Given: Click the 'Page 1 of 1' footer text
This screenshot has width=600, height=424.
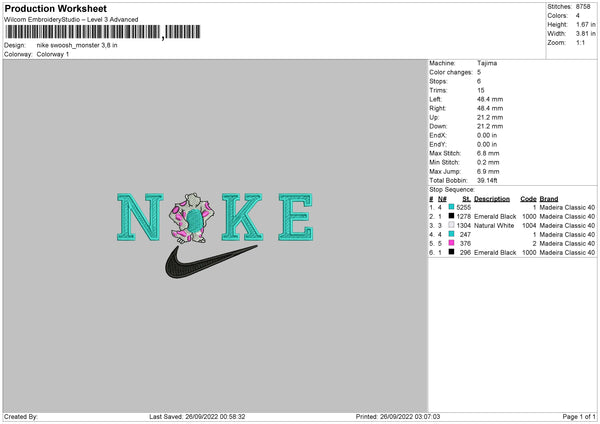Looking at the screenshot, I should (x=579, y=416).
